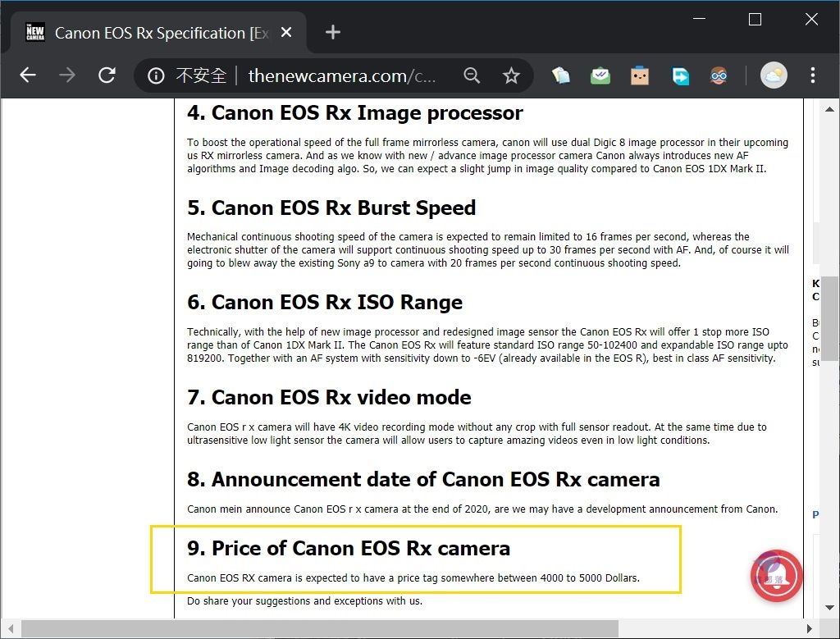840x639 pixels.
Task: Maximize the Chrome window
Action: coord(755,20)
